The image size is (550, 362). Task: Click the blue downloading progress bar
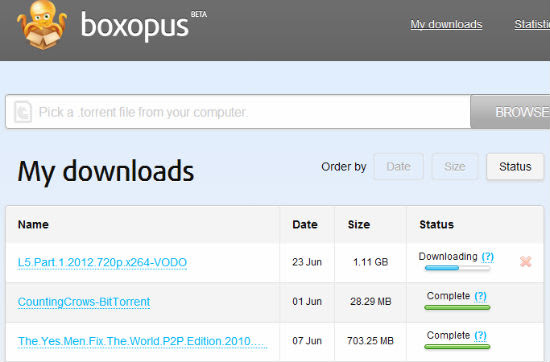[x=457, y=268]
